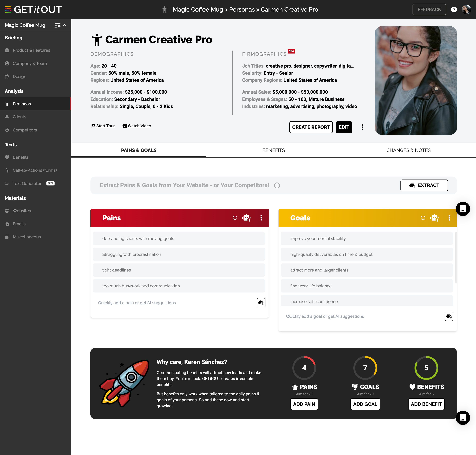Click the Competitors flame icon in sidebar
476x455 pixels.
[7, 130]
